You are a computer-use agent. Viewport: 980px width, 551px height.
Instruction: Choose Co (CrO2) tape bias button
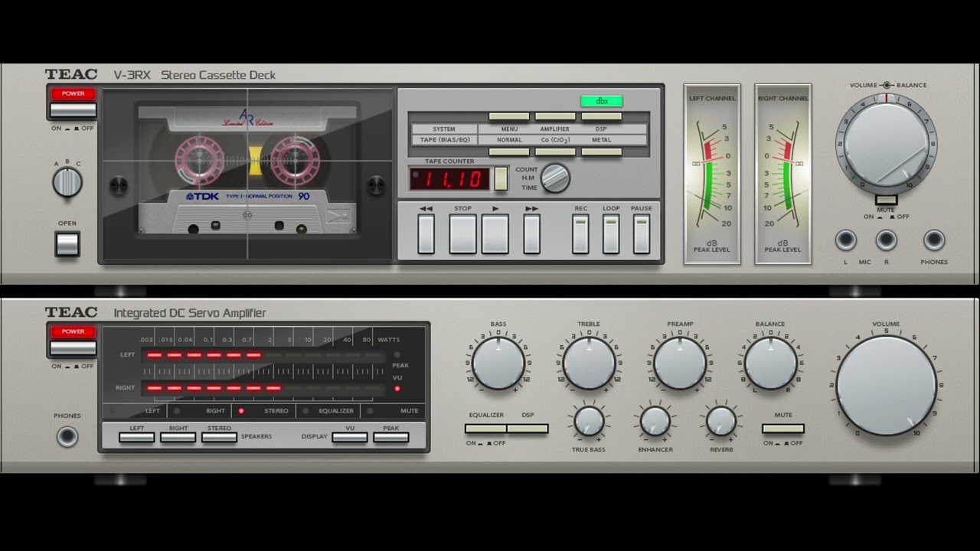[x=555, y=152]
